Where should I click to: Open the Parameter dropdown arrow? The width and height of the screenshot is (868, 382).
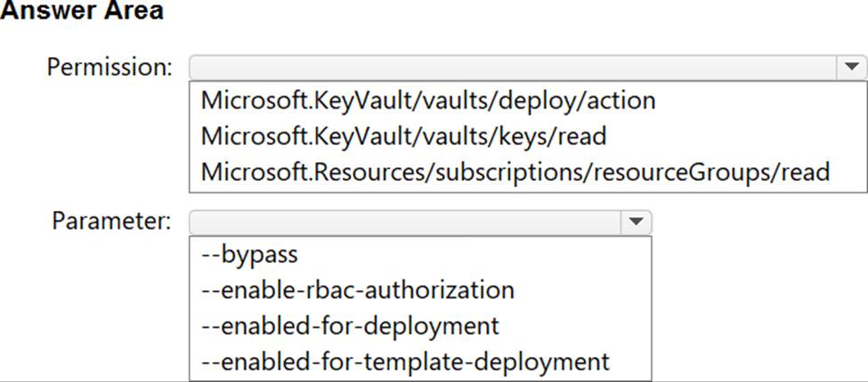coord(635,222)
